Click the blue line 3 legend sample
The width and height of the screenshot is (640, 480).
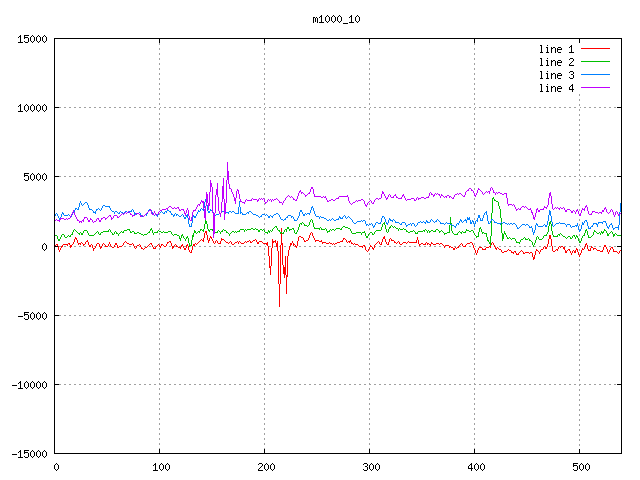pos(595,75)
